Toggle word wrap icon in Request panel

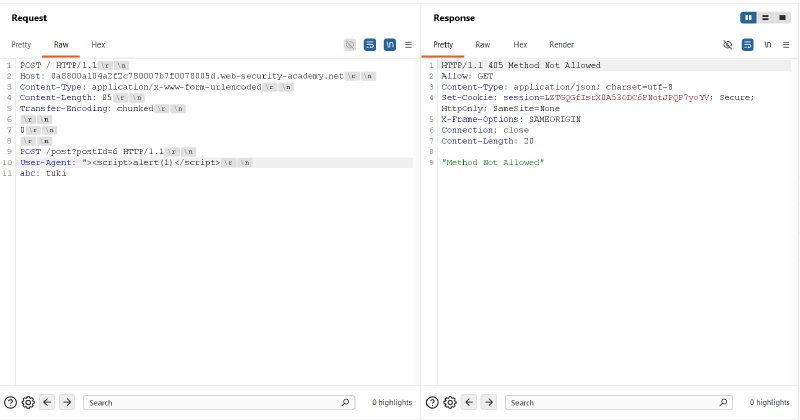[x=369, y=45]
